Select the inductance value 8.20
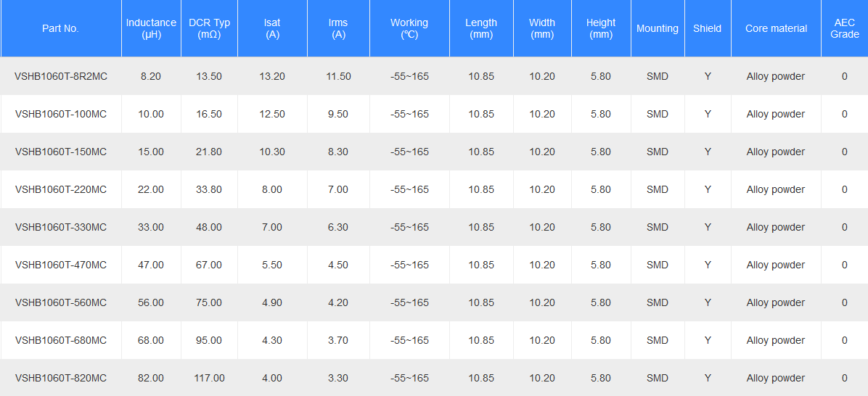This screenshot has height=396, width=868. [x=151, y=76]
